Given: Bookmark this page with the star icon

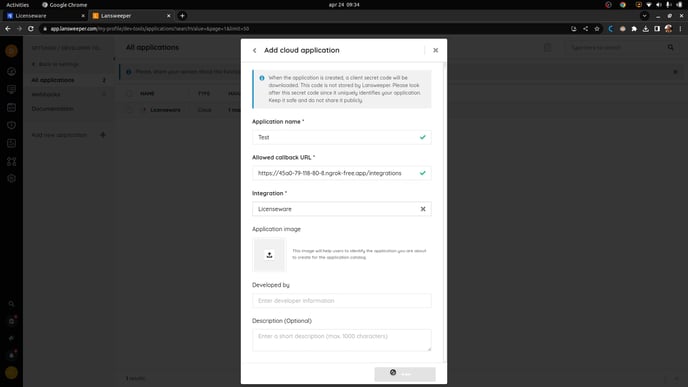Looking at the screenshot, I should click(597, 29).
